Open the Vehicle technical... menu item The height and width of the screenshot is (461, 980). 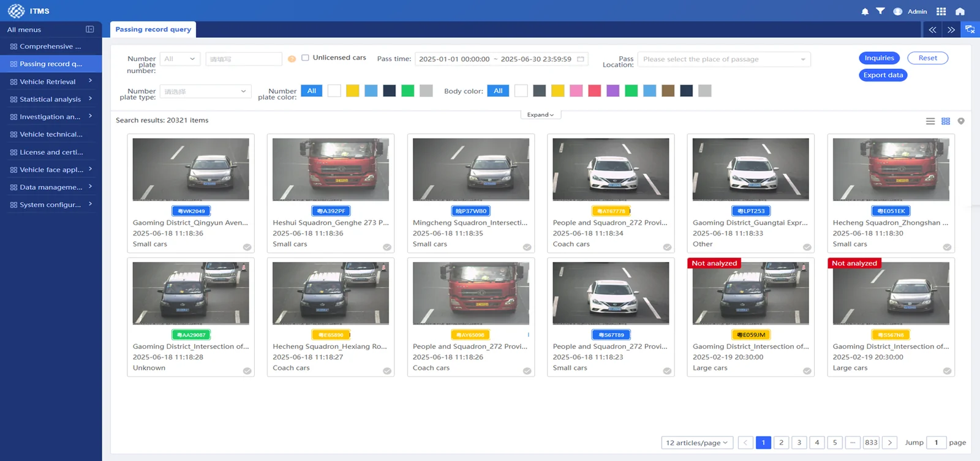[51, 135]
